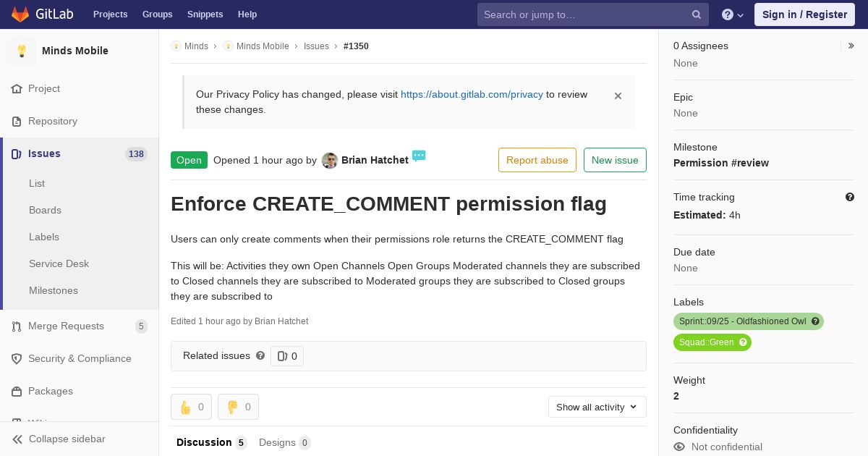
Task: Click the Issues breadcrumb link
Action: pyautogui.click(x=316, y=46)
